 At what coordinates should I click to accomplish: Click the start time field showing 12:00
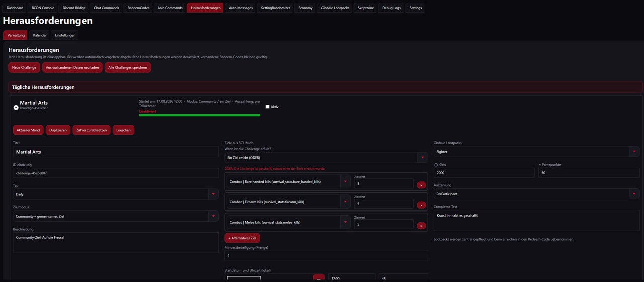tap(352, 278)
